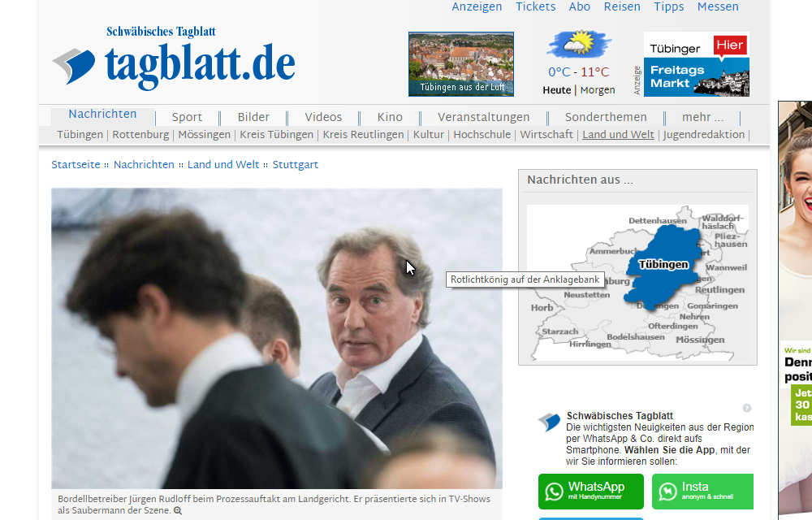Select the blue Tübingen region on the map

click(663, 265)
